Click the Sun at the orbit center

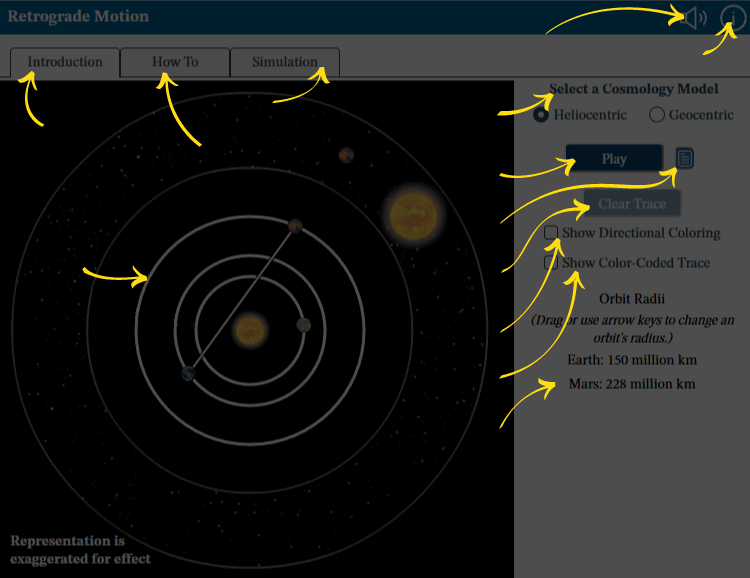(249, 328)
